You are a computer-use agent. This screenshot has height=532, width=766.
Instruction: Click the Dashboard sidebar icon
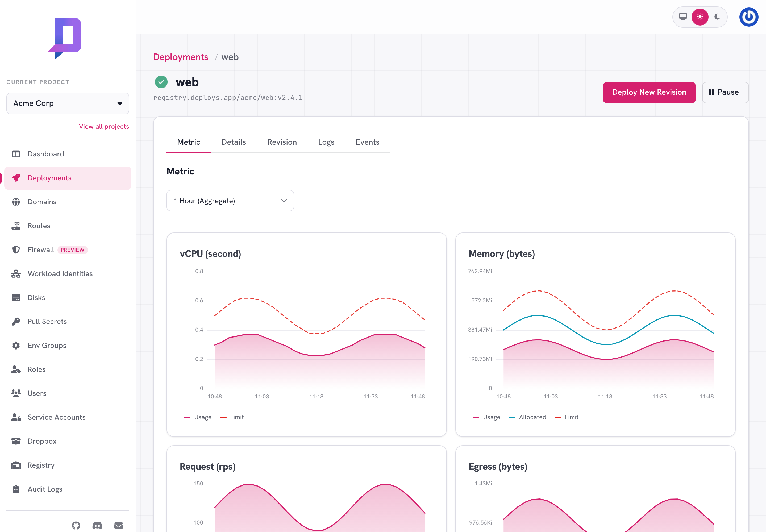pos(16,154)
